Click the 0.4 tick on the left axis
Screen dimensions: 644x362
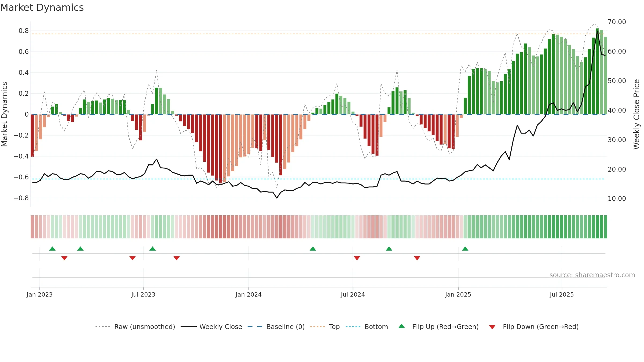[24, 73]
